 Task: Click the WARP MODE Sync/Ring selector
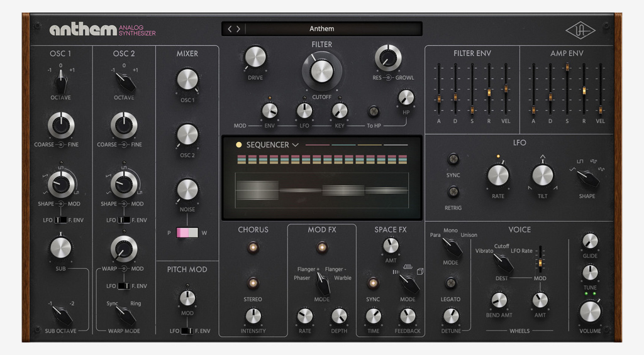tap(125, 315)
